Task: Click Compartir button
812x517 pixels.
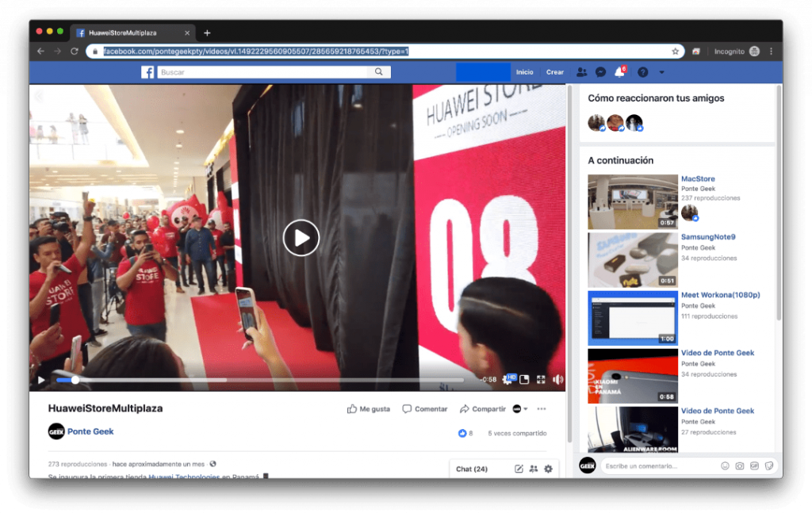Action: 482,408
